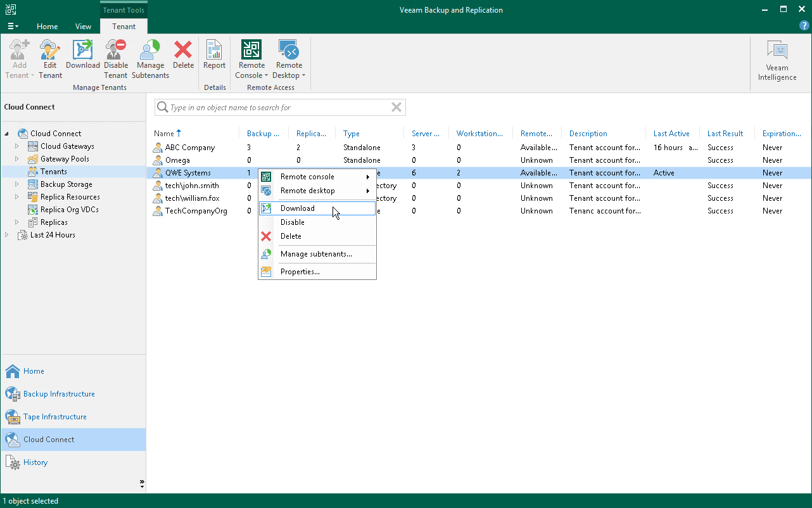
Task: Choose Download from the context menu
Action: click(x=298, y=208)
